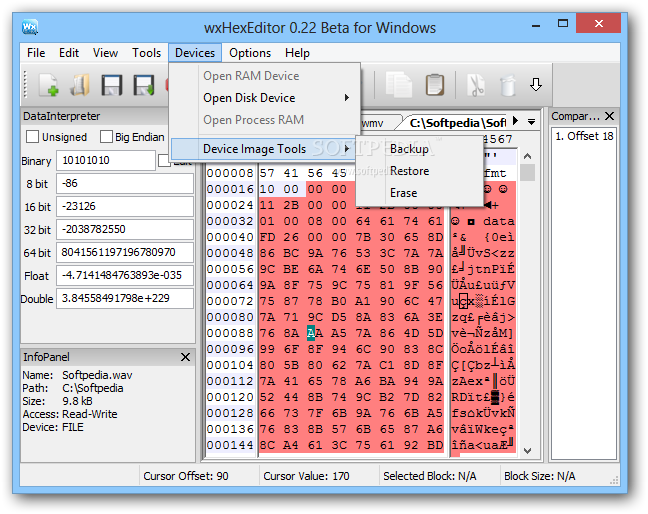
Task: Expand the Open Disk Device submenu arrow
Action: pyautogui.click(x=347, y=98)
